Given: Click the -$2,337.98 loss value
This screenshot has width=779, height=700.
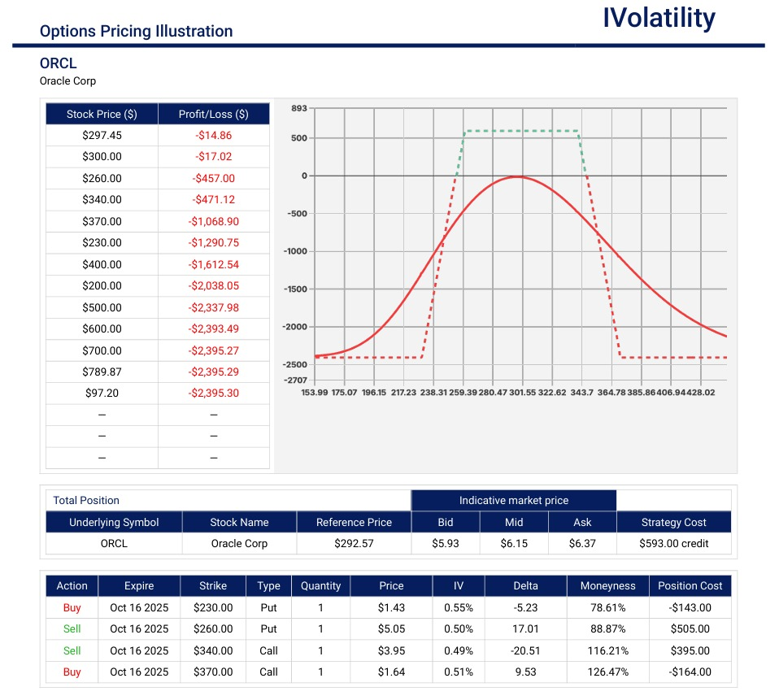Looking at the screenshot, I should 214,308.
